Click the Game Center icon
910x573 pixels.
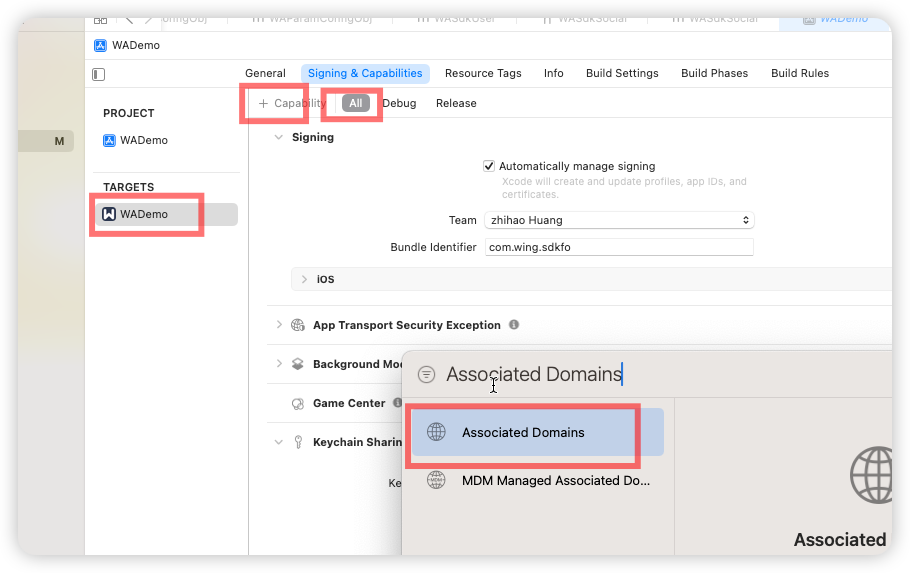click(298, 403)
